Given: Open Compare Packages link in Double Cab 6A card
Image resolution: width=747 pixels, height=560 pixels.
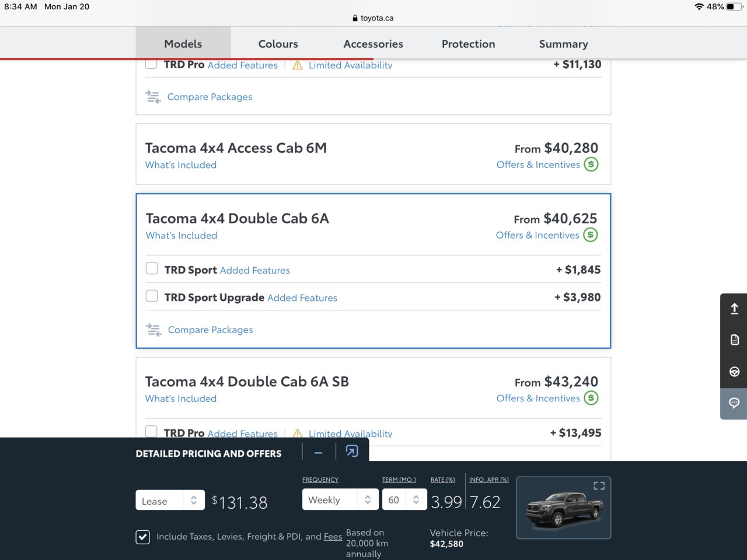Looking at the screenshot, I should (x=211, y=330).
